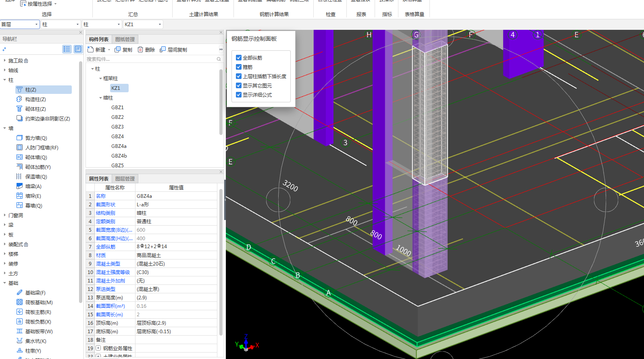Viewport: 644px width, 359px height.
Task: Click the sparkle add icon in navigation bar
Action: [x=4, y=49]
